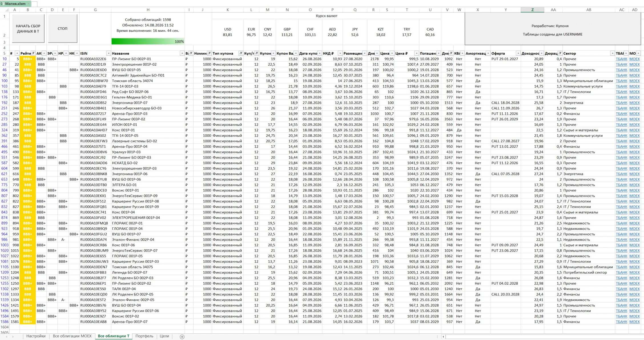
Task: Click the Собрано облигаций: 1598 status text
Action: tap(148, 20)
